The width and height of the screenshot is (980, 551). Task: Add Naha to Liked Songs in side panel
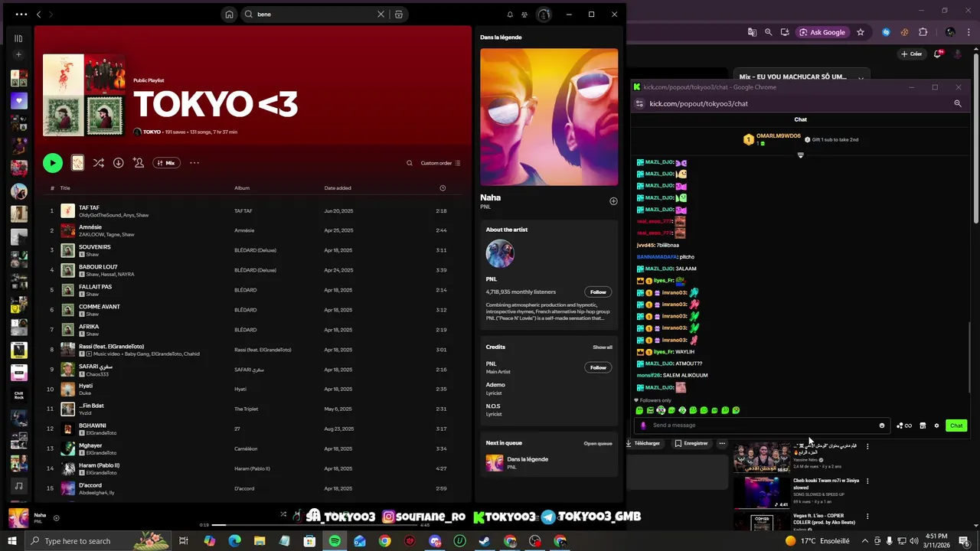[613, 201]
